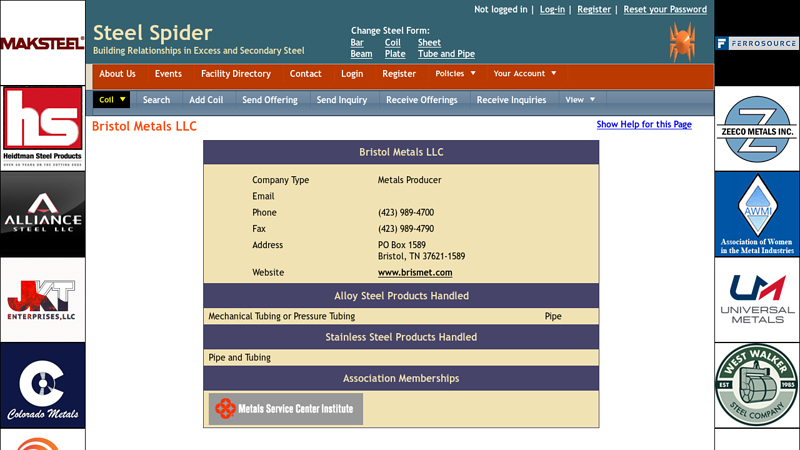800x450 pixels.
Task: Open the Maksteel sponsor logo
Action: tap(43, 43)
